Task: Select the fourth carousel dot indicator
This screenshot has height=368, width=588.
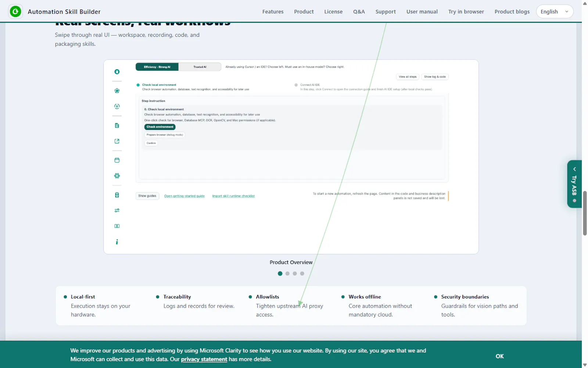Action: [x=302, y=273]
